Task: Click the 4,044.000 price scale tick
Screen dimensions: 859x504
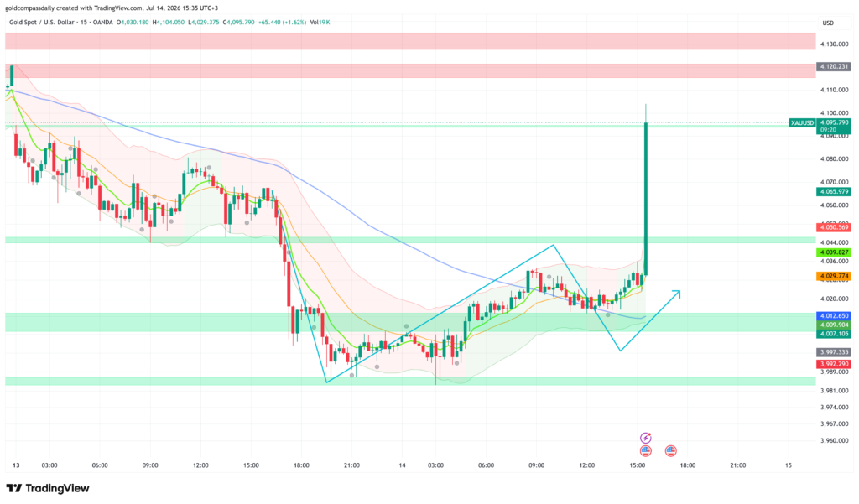Action: [835, 242]
